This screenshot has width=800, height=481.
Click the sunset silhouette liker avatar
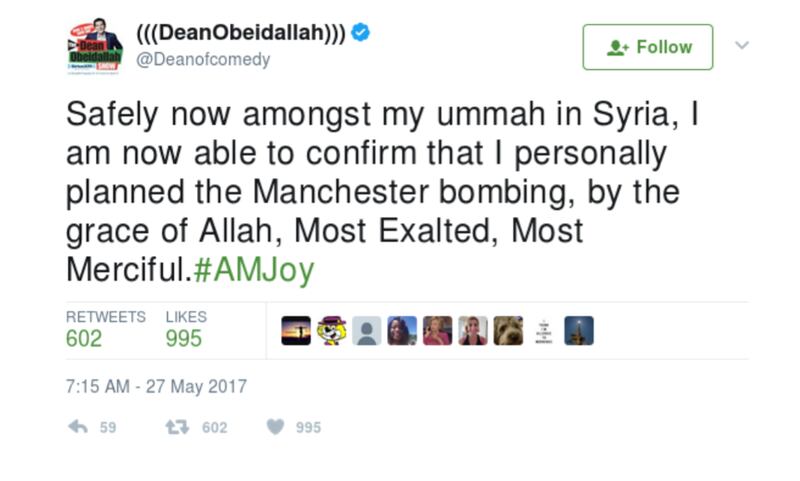296,331
